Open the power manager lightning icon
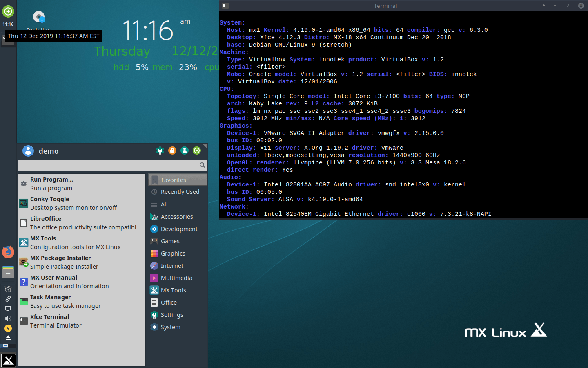Viewport: 588px width, 368px height. click(8, 328)
